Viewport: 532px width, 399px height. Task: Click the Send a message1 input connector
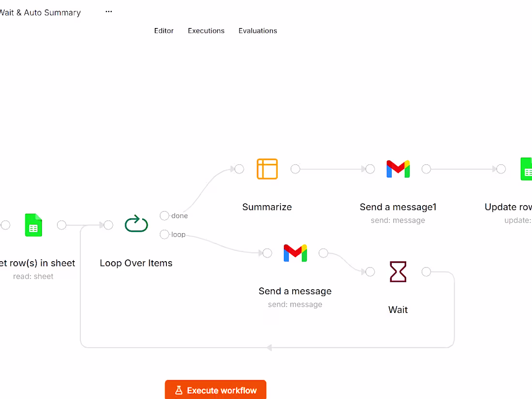point(370,169)
